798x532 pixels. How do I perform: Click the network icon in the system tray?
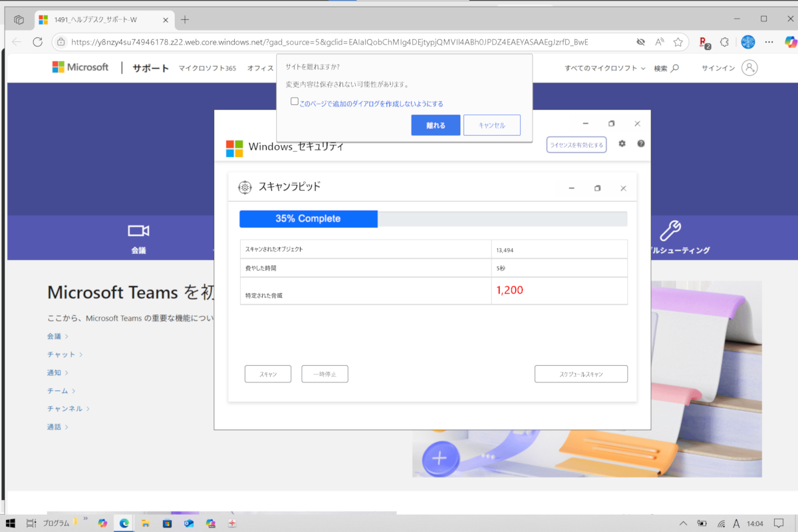click(x=721, y=523)
